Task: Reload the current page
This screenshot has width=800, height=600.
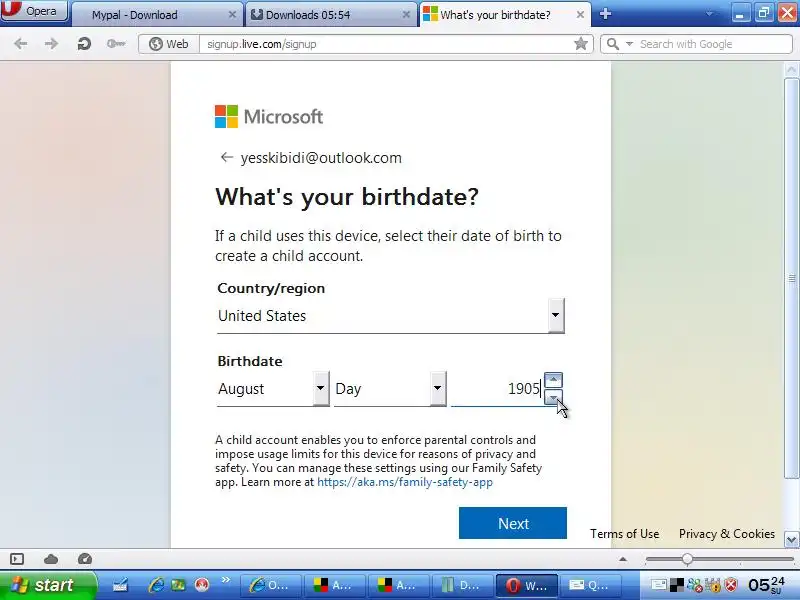Action: [84, 44]
